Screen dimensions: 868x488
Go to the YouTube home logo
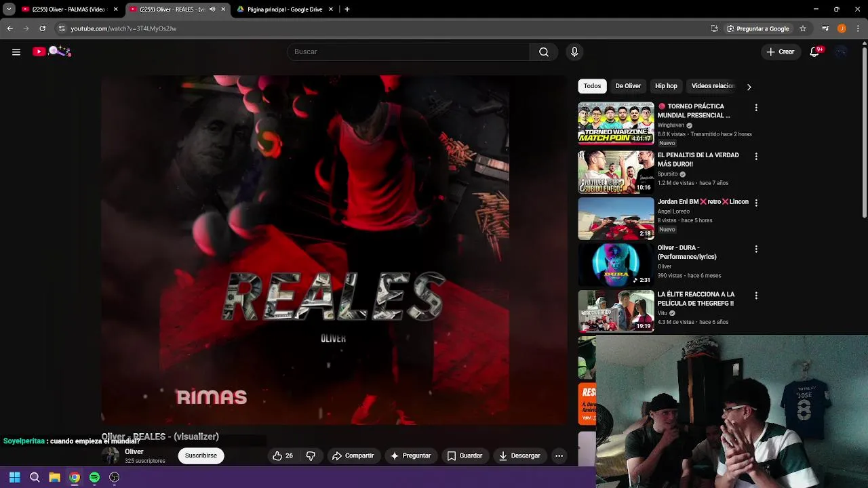pos(52,52)
